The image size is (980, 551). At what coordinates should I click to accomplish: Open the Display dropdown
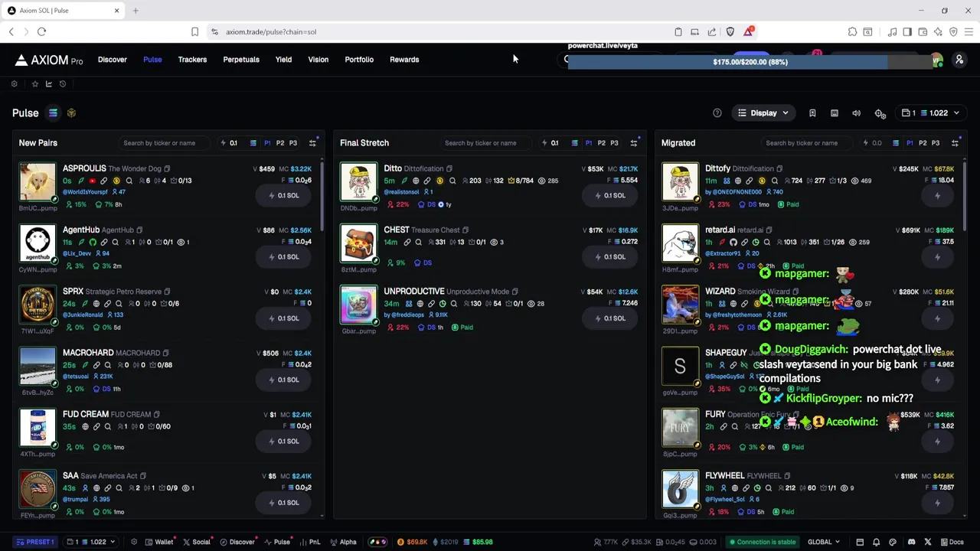(x=763, y=113)
